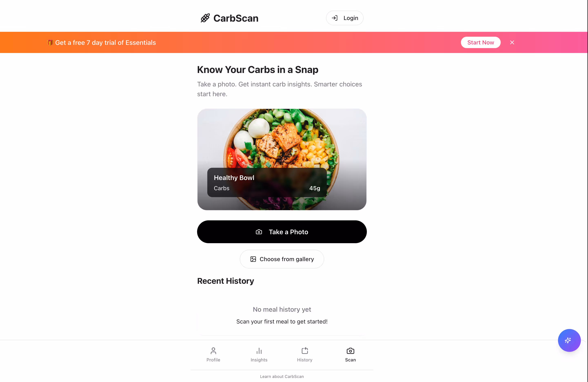Open the purple sparkle assistant button
The height and width of the screenshot is (382, 588).
(569, 340)
